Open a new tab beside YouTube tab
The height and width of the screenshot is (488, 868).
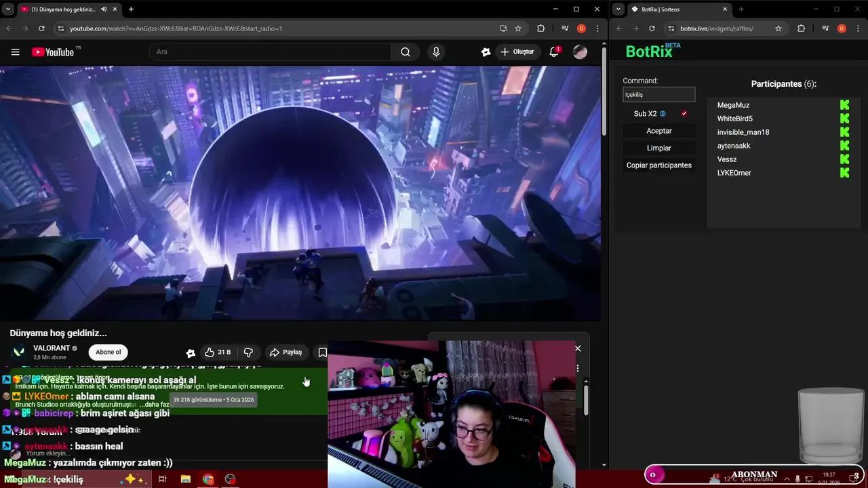[x=131, y=9]
